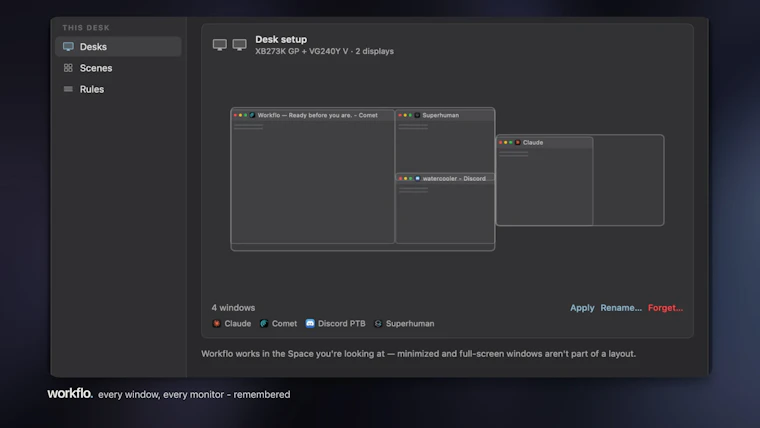Click the Desk setup title text
760x428 pixels.
coord(281,39)
